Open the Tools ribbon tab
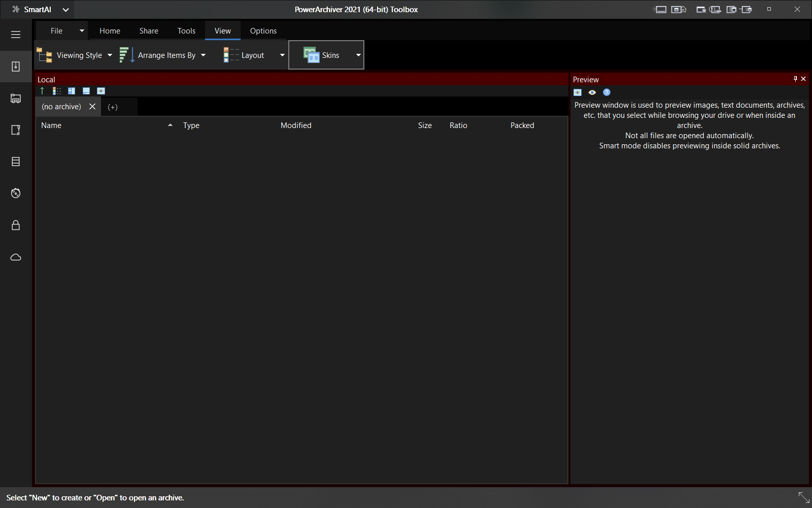 [186, 31]
